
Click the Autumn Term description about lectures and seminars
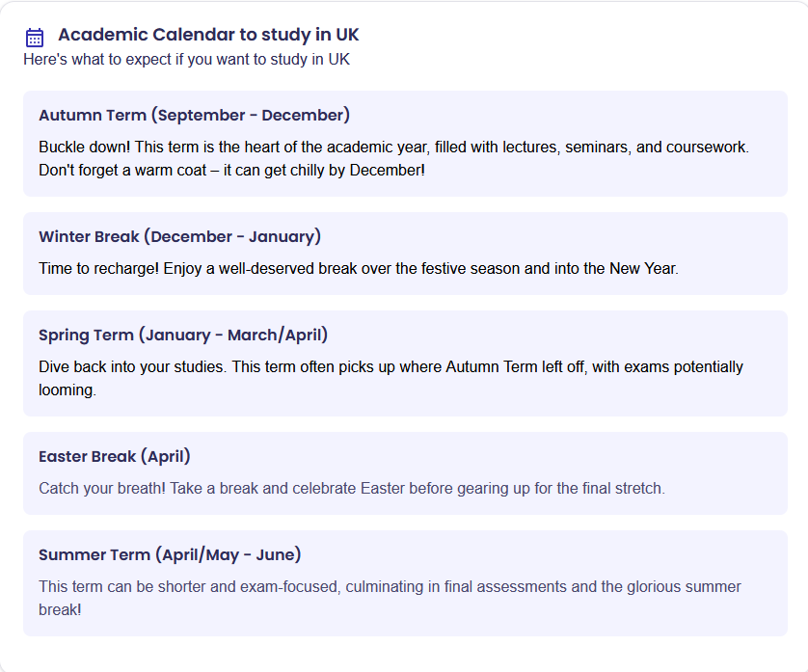pyautogui.click(x=393, y=158)
